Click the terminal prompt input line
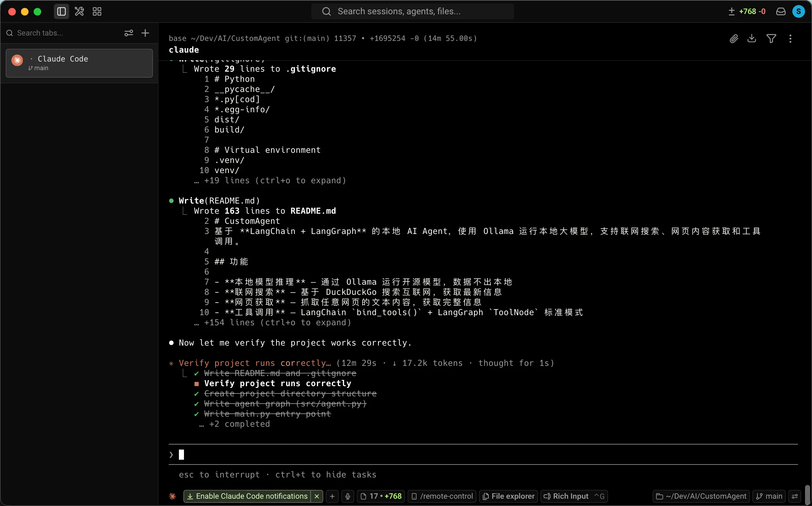Image resolution: width=812 pixels, height=506 pixels. point(483,454)
